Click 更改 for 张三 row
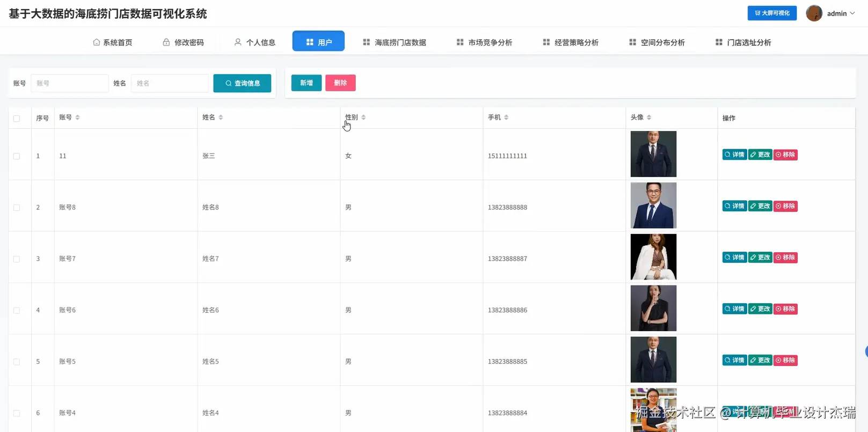868x432 pixels. coord(760,155)
